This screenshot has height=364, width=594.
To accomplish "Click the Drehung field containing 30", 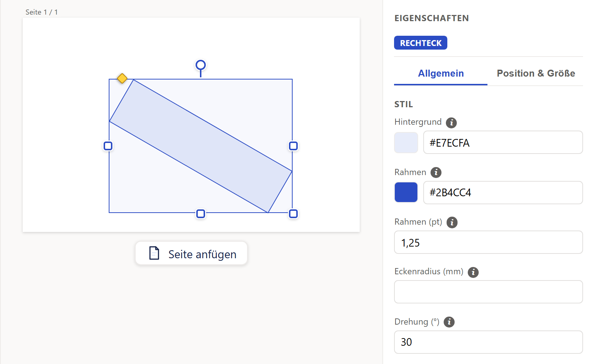I will (x=489, y=342).
